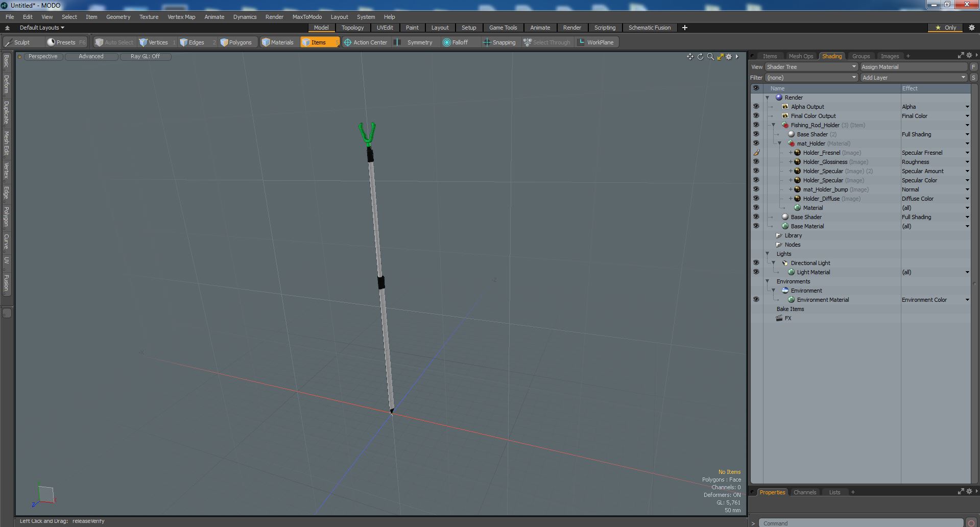Click the Directional Light icon
980x527 pixels.
coord(785,263)
